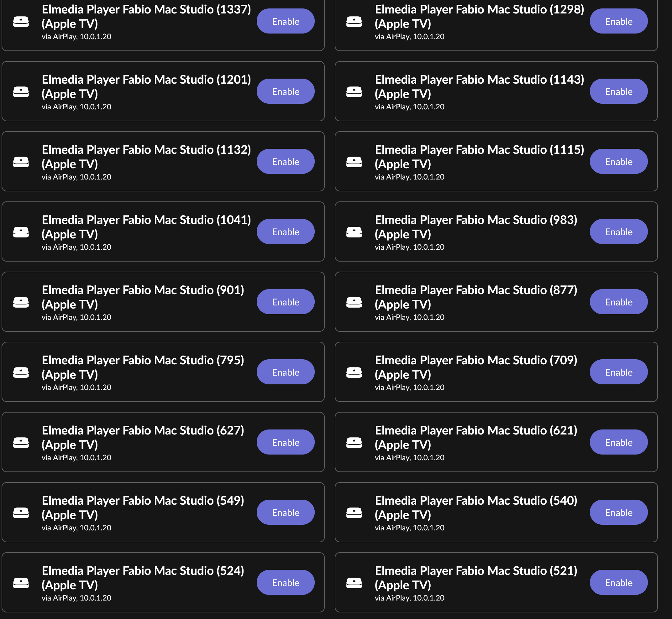Select the title text of device (549)
The width and height of the screenshot is (672, 619).
[143, 507]
